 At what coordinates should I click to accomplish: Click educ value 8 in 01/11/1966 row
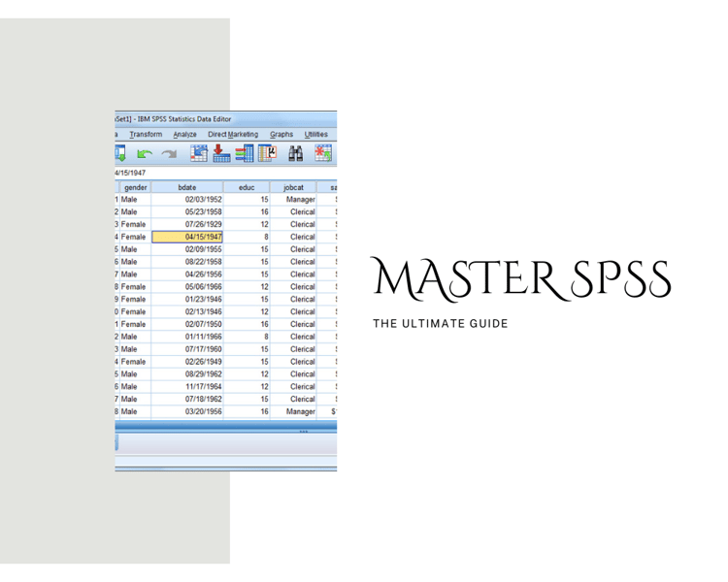247,337
